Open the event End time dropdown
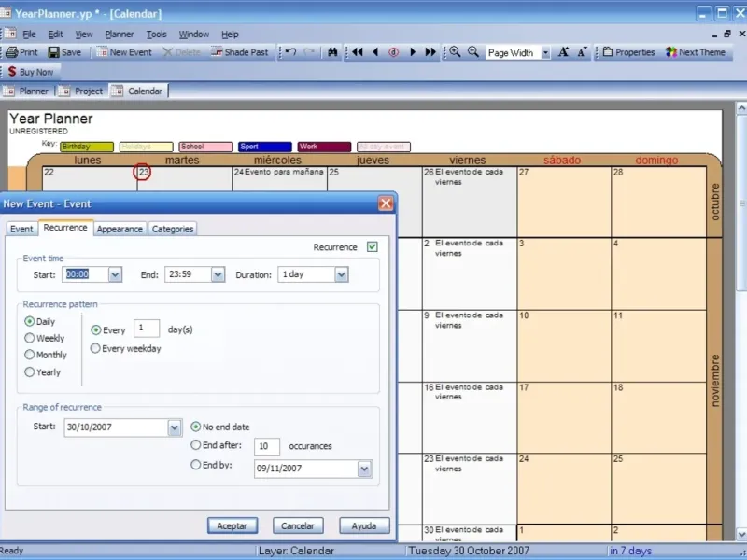Image resolution: width=747 pixels, height=560 pixels. (x=218, y=274)
